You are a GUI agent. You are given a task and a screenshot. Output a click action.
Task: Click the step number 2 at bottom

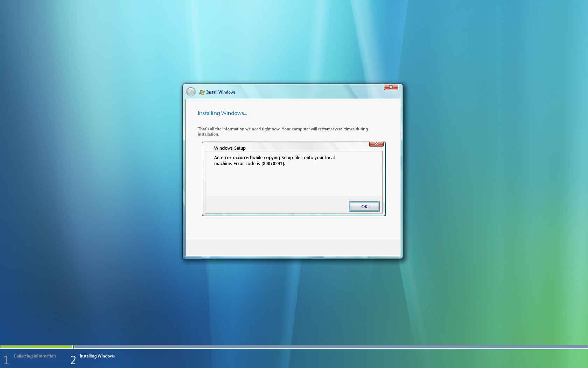[73, 360]
